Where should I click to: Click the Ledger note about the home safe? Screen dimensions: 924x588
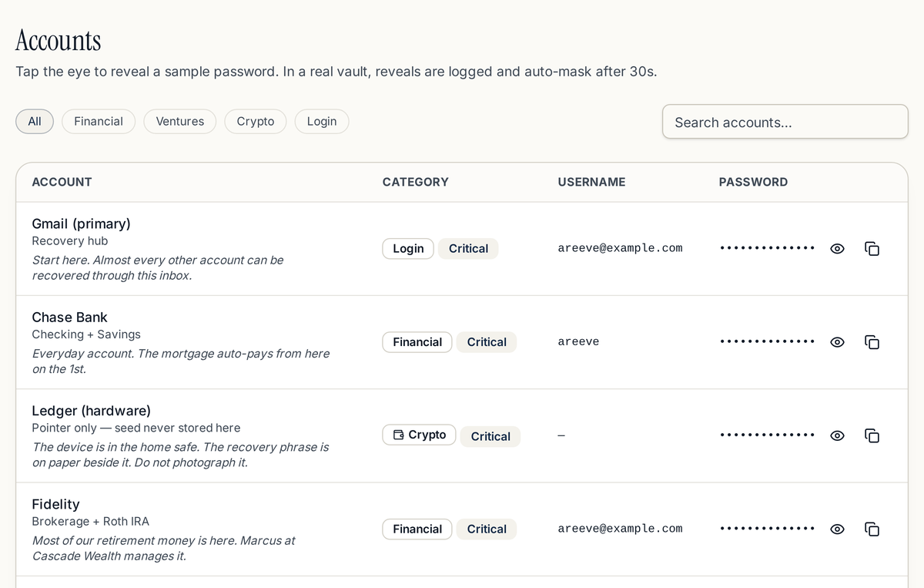point(180,455)
